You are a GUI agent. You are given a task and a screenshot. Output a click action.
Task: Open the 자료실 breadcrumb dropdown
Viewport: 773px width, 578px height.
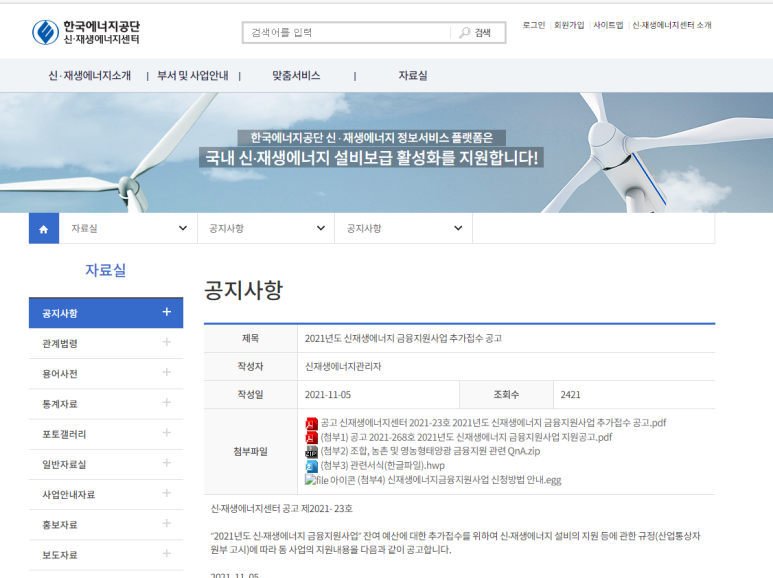(128, 228)
